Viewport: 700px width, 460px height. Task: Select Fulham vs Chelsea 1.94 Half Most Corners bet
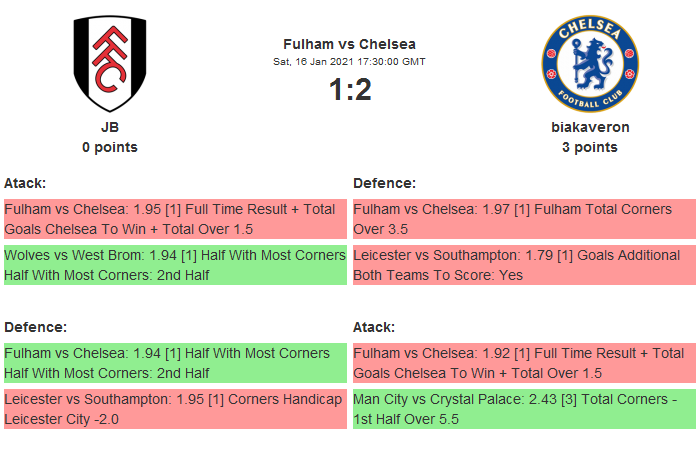pyautogui.click(x=175, y=363)
